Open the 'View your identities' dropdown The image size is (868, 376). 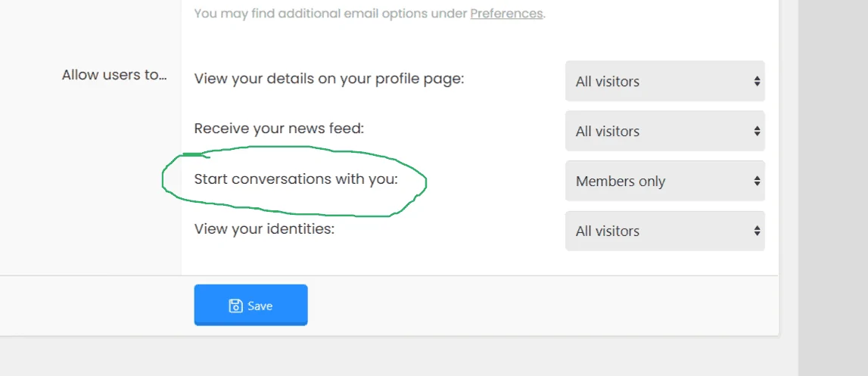pyautogui.click(x=665, y=231)
